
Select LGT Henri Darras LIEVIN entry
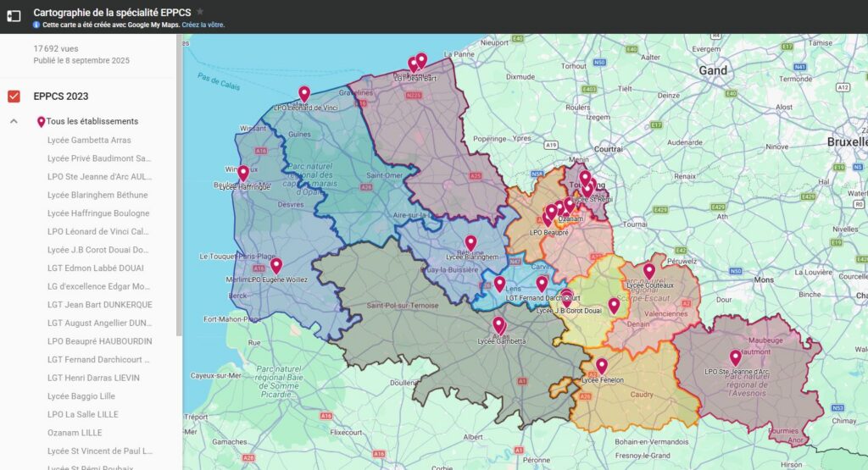93,378
